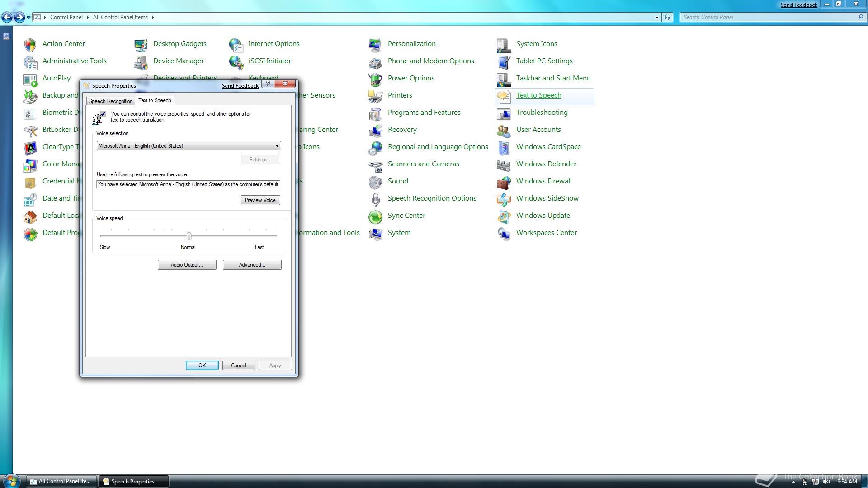Viewport: 868px width, 488px height.
Task: Open the Action Center icon
Action: [30, 45]
